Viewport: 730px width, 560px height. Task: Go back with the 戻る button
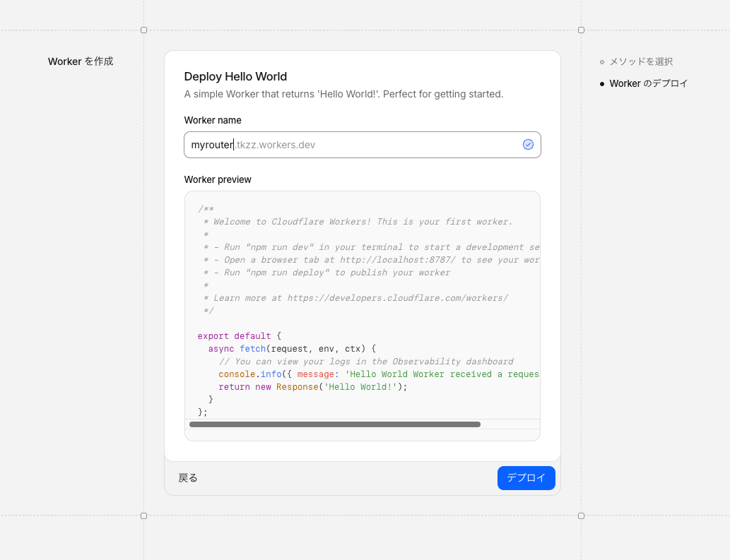(188, 478)
